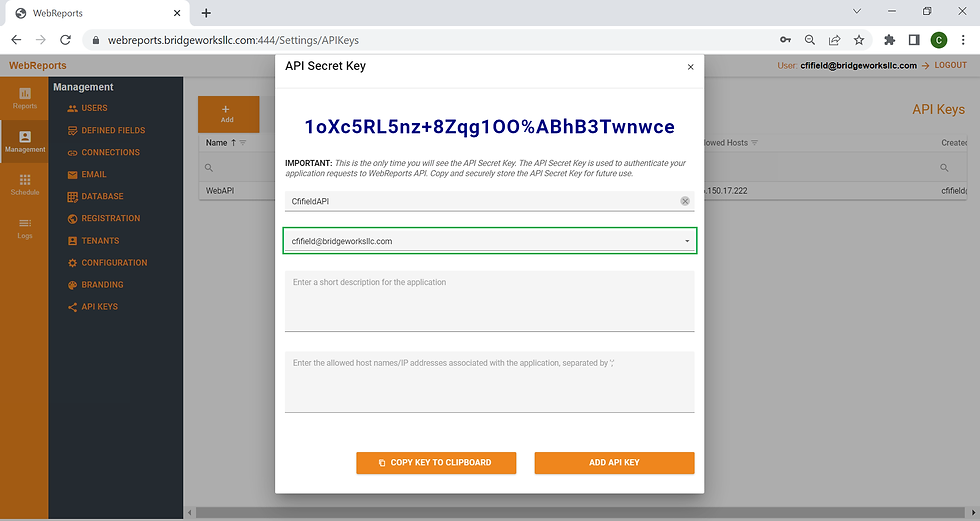Open the Reports section in the sidebar
Screen dimensions: 980x521
(24, 98)
